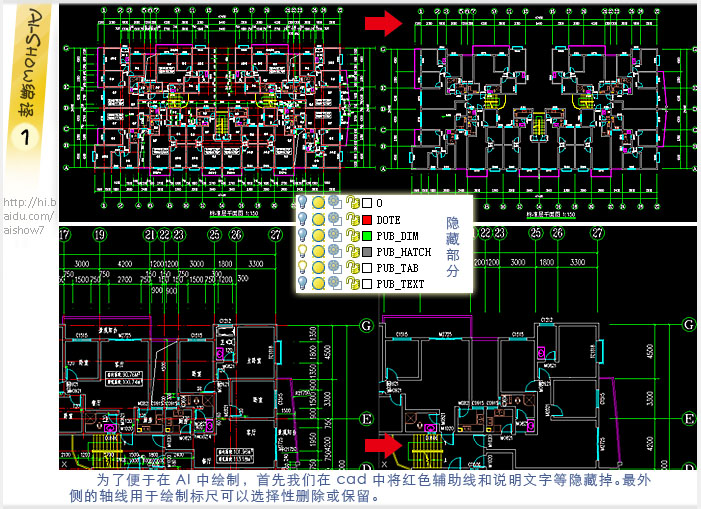
Task: Click the freeze/thaw sun icon for DOTE
Action: pyautogui.click(x=318, y=219)
